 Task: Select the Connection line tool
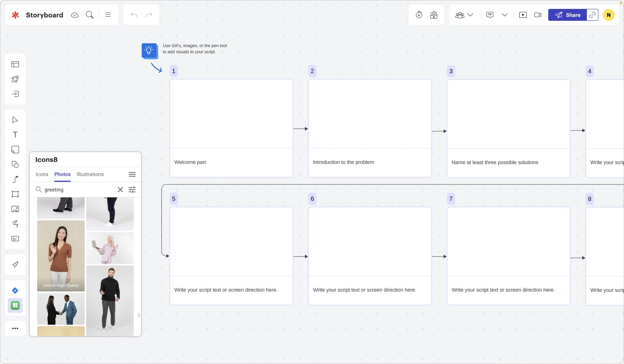[x=15, y=179]
